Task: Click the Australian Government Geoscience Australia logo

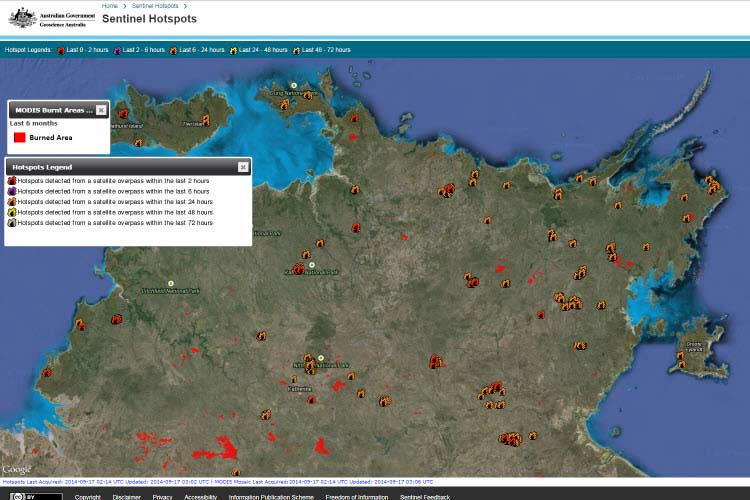Action: click(52, 19)
